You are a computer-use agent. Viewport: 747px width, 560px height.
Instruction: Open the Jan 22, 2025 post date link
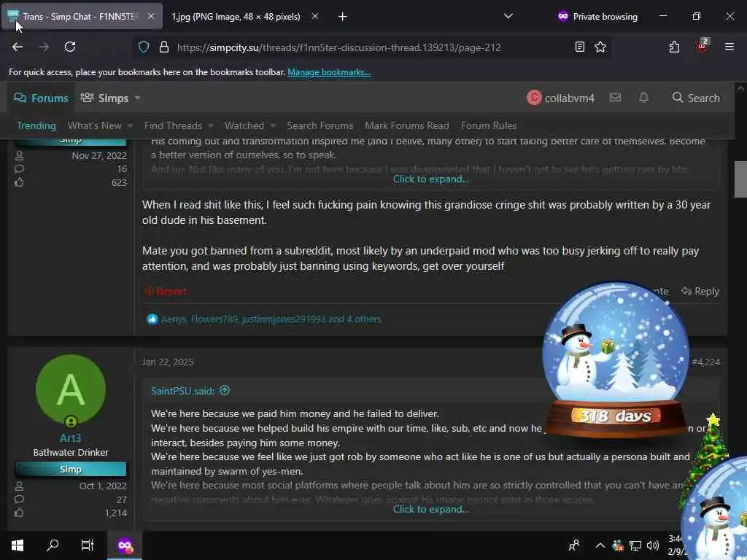168,362
